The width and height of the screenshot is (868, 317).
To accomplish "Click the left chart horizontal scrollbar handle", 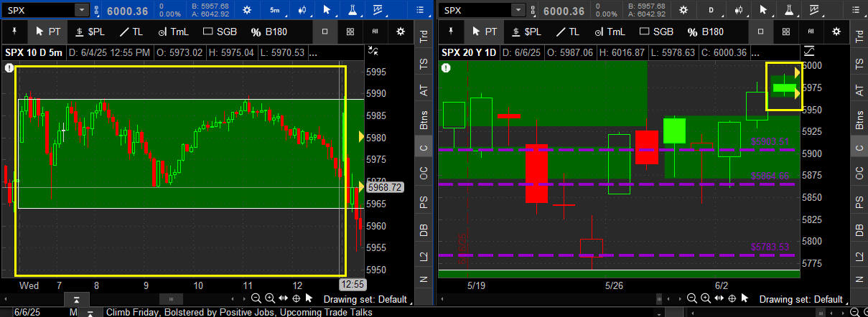I will (170, 298).
